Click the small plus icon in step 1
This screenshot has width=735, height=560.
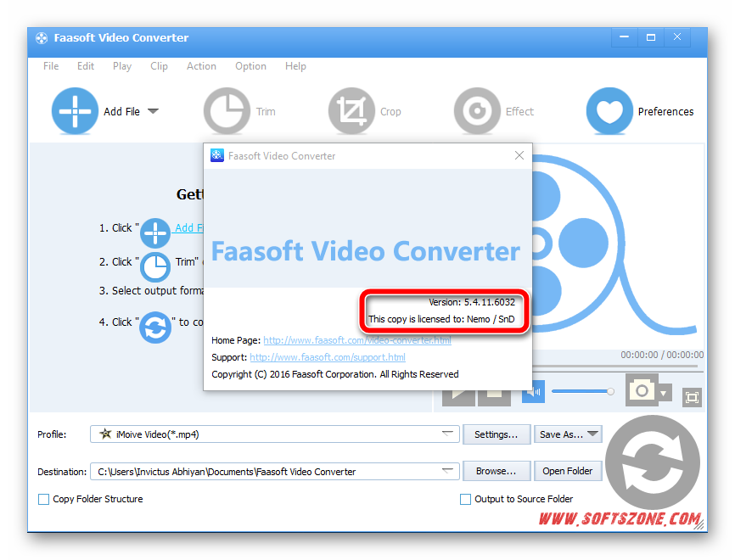click(x=155, y=232)
